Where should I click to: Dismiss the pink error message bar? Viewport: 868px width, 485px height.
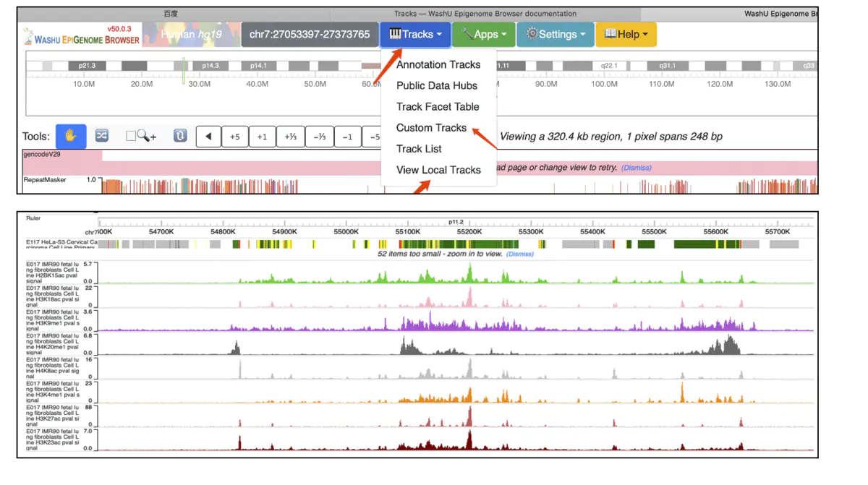pyautogui.click(x=637, y=168)
